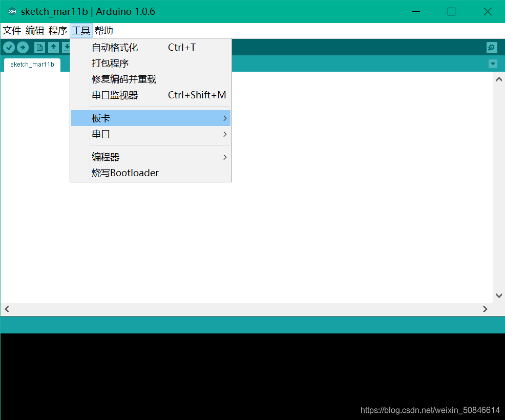505x420 pixels.
Task: Choose 打包程序 from the menu
Action: [151, 63]
